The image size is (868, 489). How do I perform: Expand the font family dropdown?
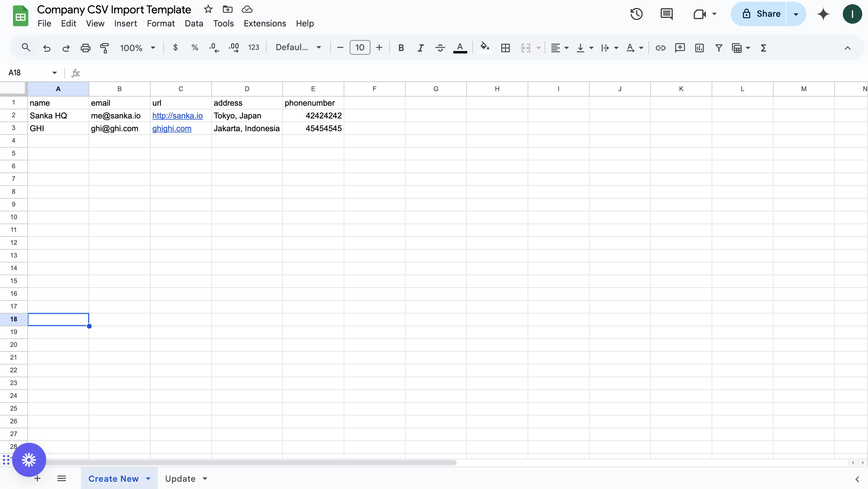point(298,47)
